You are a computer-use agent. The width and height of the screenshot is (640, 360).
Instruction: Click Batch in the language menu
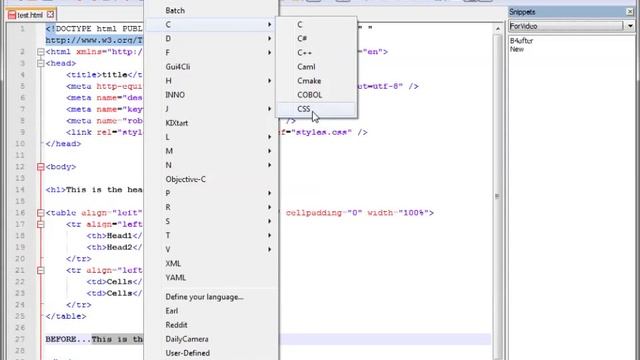pyautogui.click(x=211, y=11)
